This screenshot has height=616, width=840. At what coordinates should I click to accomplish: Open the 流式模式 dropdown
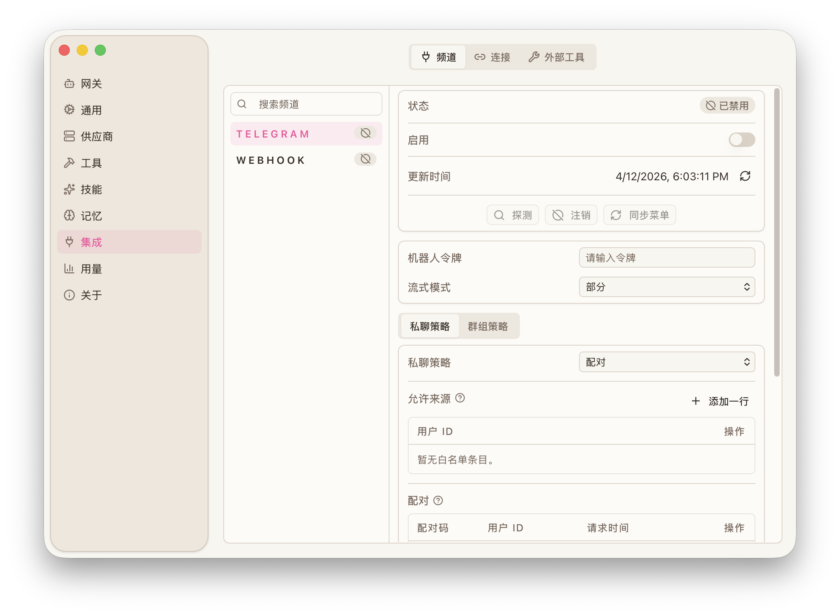click(667, 287)
